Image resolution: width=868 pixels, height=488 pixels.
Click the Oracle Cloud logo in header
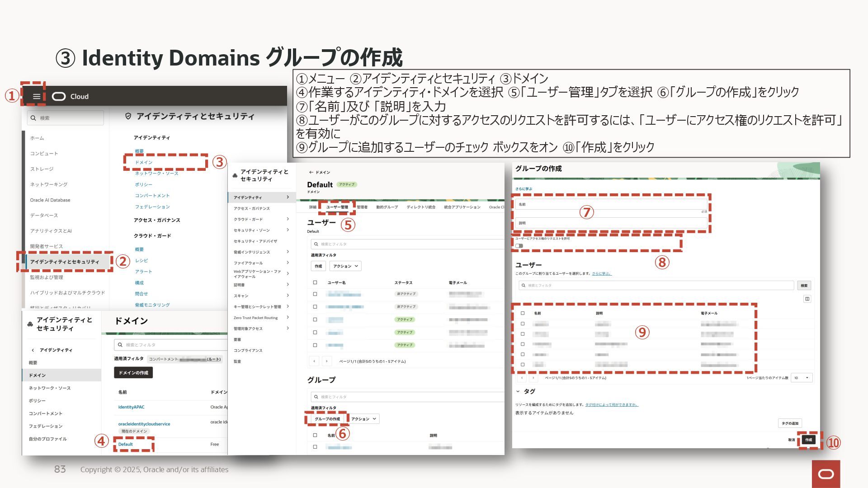coord(59,96)
